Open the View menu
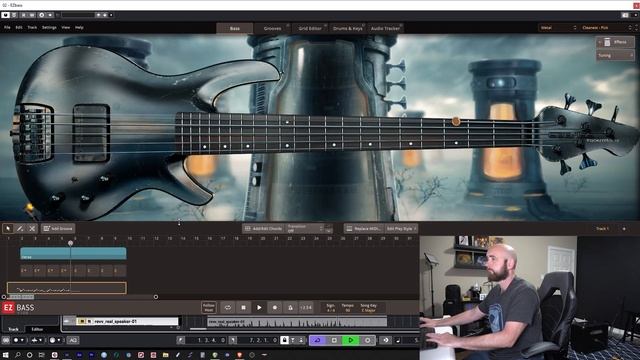 tap(65, 27)
